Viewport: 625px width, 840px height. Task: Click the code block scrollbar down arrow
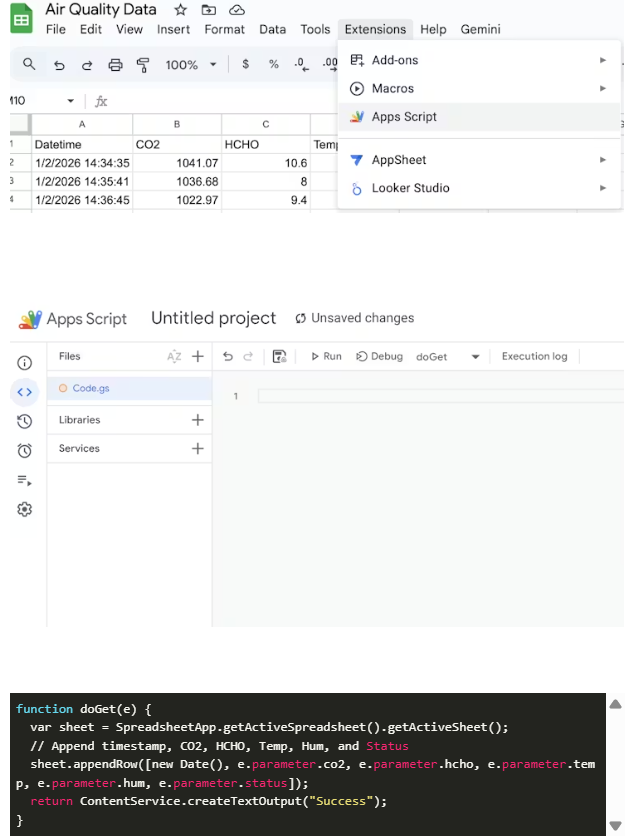point(615,825)
